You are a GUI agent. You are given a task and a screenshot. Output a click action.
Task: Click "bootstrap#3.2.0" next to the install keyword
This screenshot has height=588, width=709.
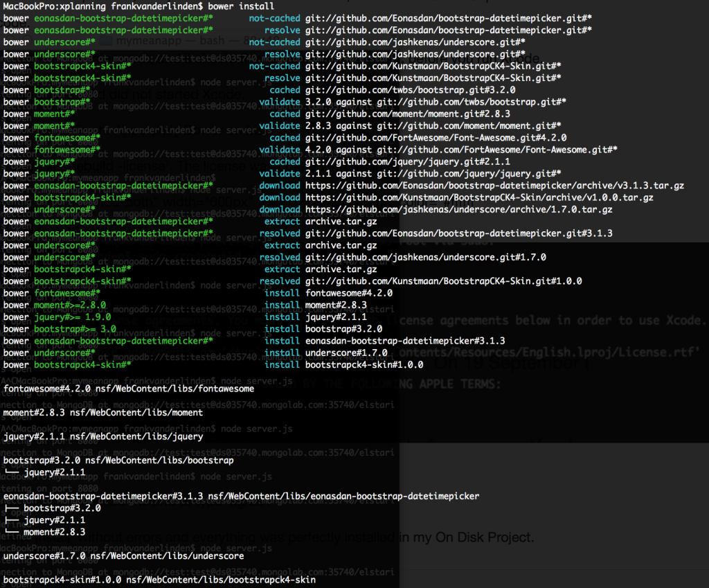click(343, 329)
